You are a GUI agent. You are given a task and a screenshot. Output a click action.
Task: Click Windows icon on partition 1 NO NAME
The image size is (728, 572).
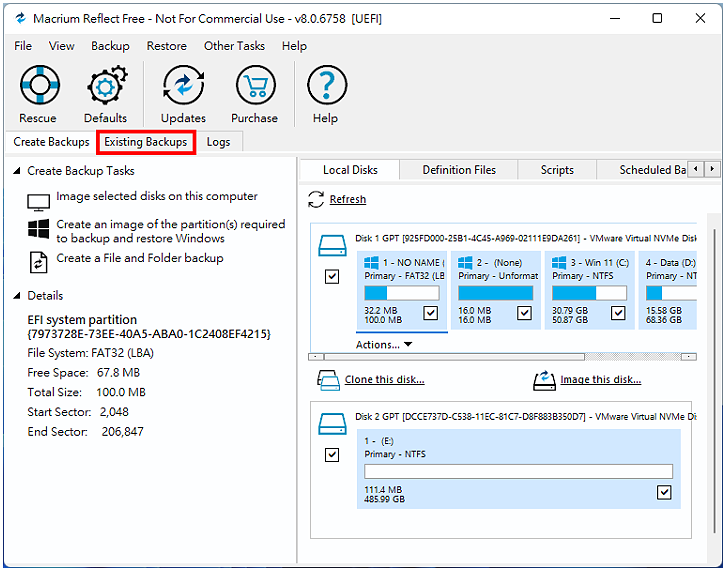pyautogui.click(x=371, y=263)
